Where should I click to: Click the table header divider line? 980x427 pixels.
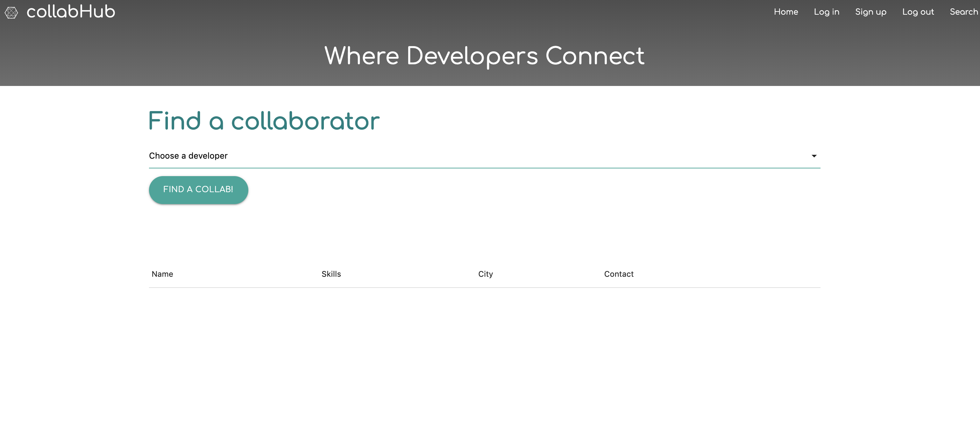click(484, 288)
